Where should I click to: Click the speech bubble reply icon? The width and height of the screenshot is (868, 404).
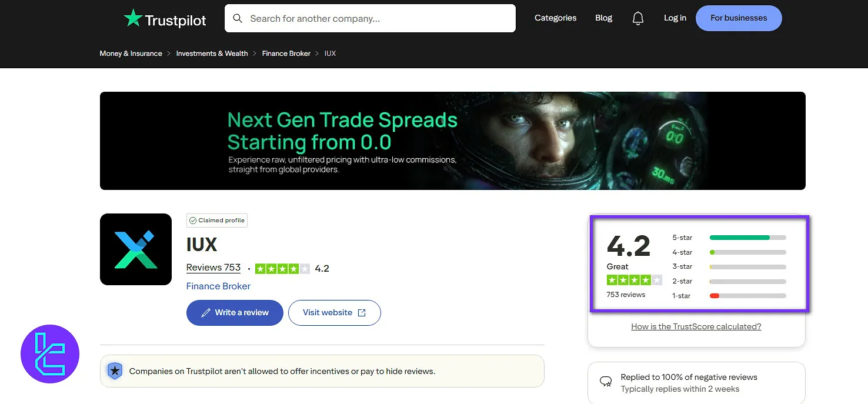[x=606, y=380]
